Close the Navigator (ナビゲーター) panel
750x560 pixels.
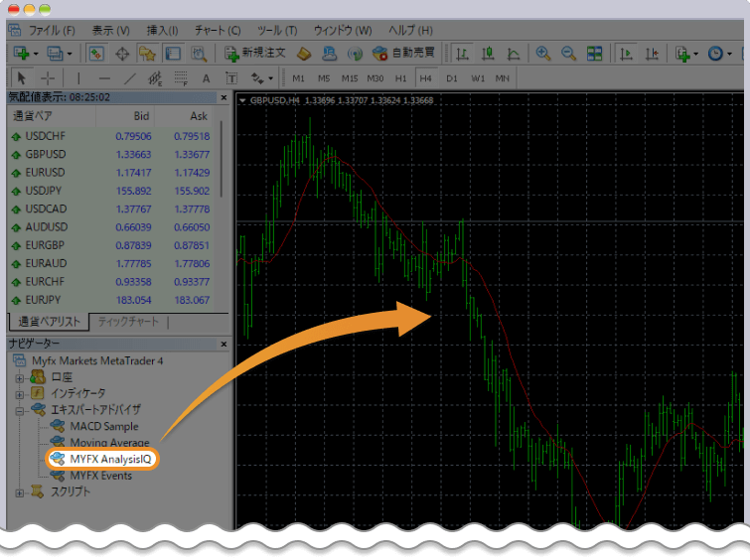coord(224,343)
